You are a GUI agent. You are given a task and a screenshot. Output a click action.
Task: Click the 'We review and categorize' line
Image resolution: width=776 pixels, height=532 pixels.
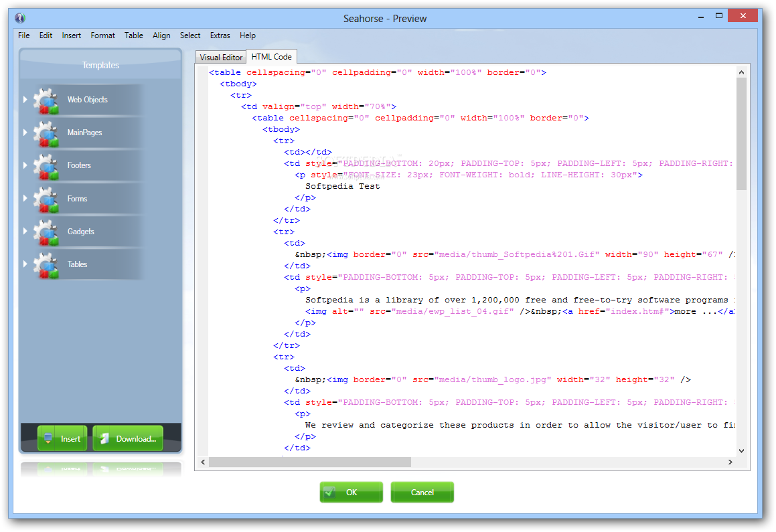tap(520, 425)
